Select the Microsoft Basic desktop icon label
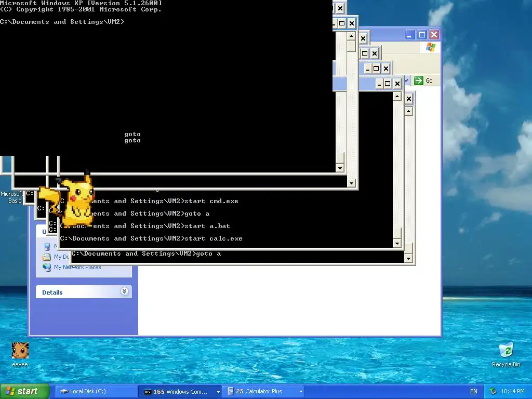The width and height of the screenshot is (532, 399). tap(12, 197)
